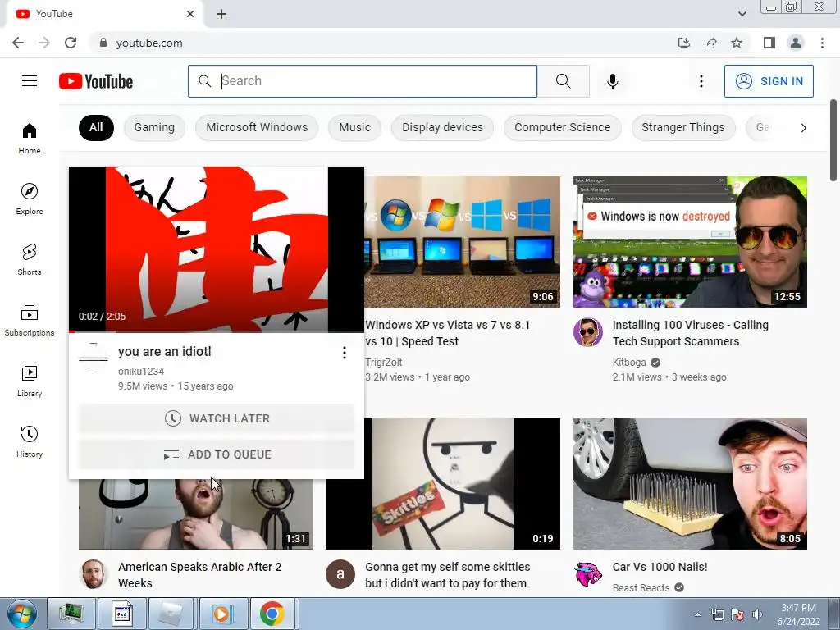Open American Speaks Arabic thumbnail

pyautogui.click(x=195, y=514)
